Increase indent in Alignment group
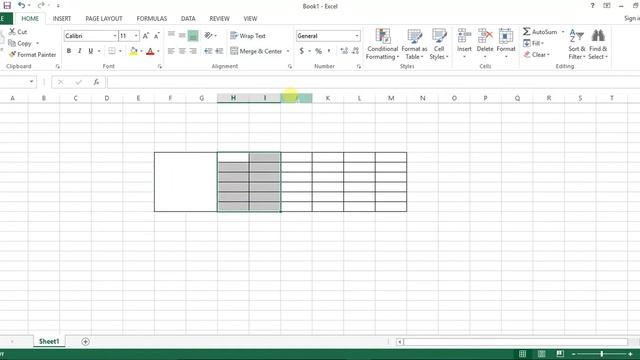The height and width of the screenshot is (360, 640). coord(219,51)
